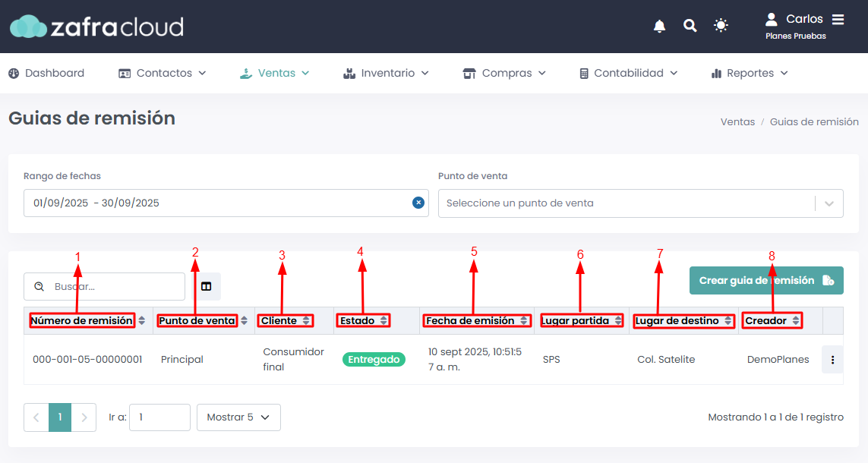The height and width of the screenshot is (463, 868).
Task: Select page 1 in pagination
Action: click(x=60, y=417)
